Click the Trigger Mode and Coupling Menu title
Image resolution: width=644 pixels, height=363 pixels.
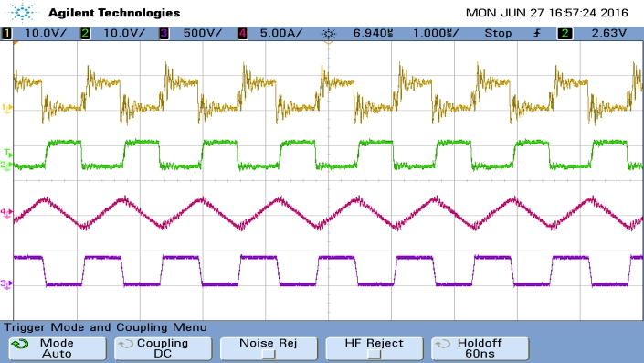(x=106, y=327)
